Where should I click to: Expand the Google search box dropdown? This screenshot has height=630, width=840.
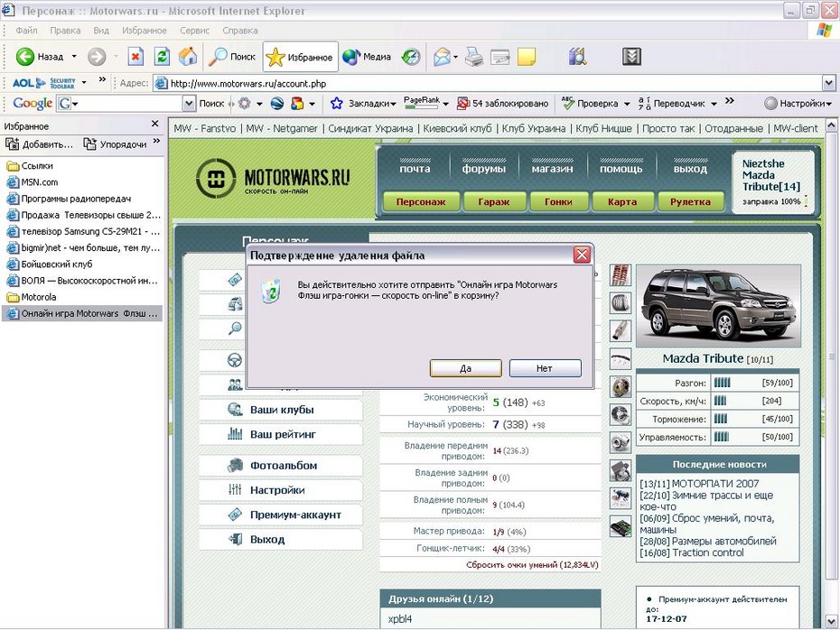coord(189,103)
